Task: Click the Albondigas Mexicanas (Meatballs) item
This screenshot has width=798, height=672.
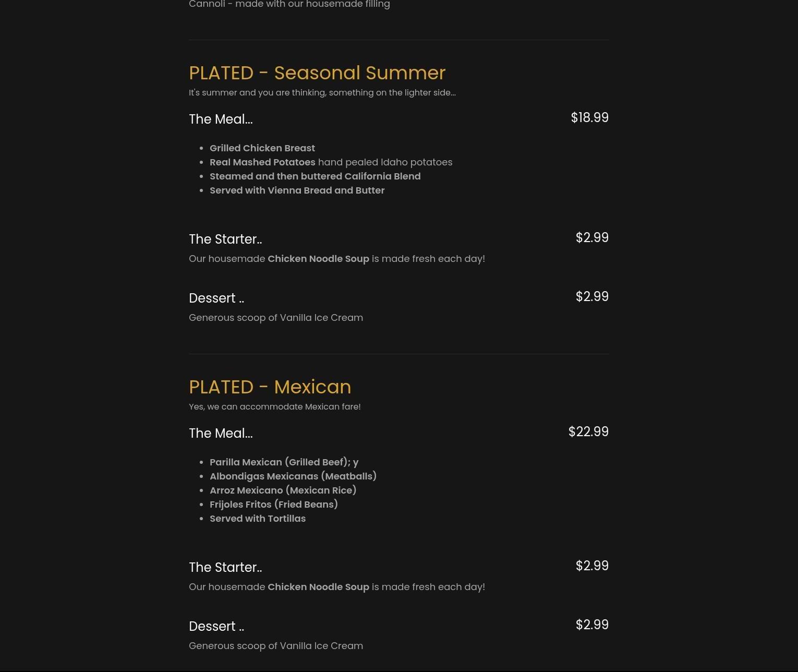Action: pos(293,476)
